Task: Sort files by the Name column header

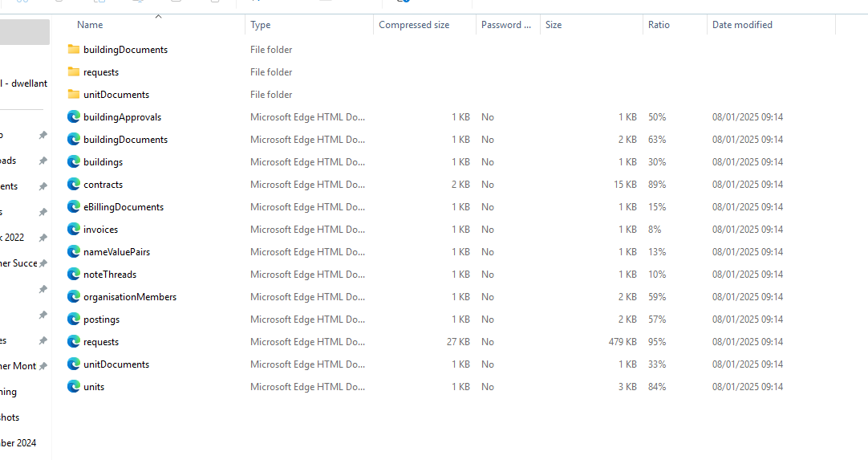Action: [x=90, y=25]
